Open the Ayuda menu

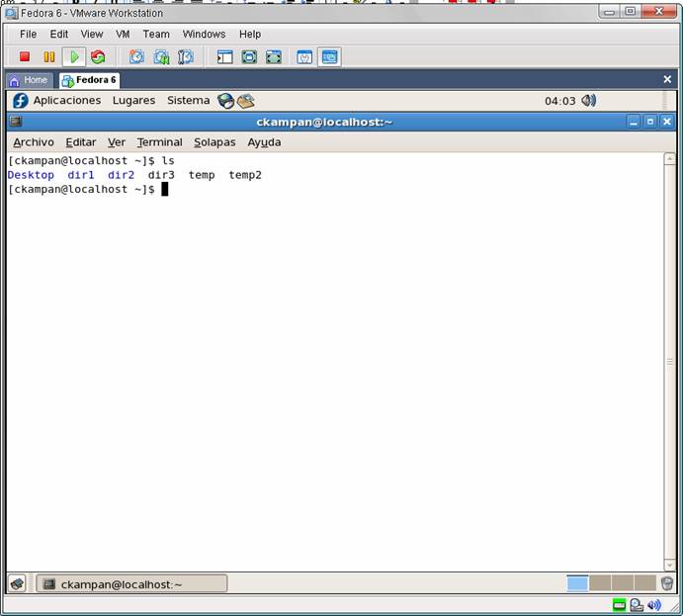(264, 142)
